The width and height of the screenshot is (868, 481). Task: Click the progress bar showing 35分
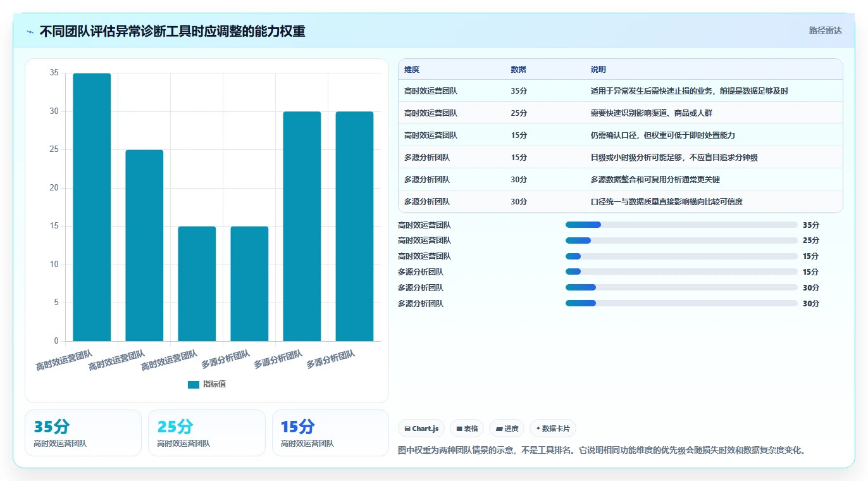681,225
